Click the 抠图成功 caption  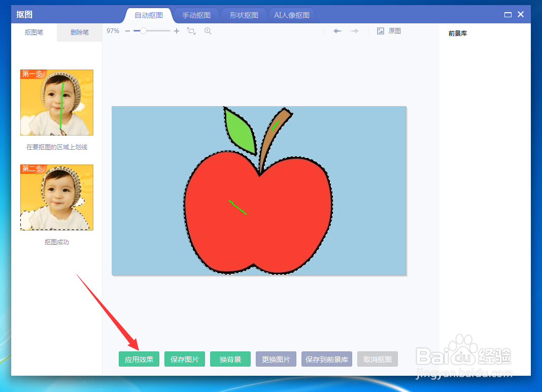(57, 242)
